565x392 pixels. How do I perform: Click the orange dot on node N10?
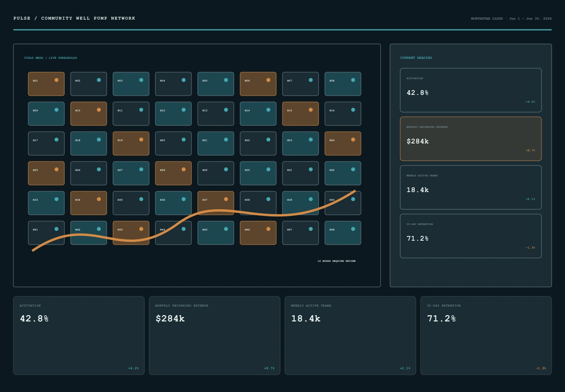coord(99,110)
